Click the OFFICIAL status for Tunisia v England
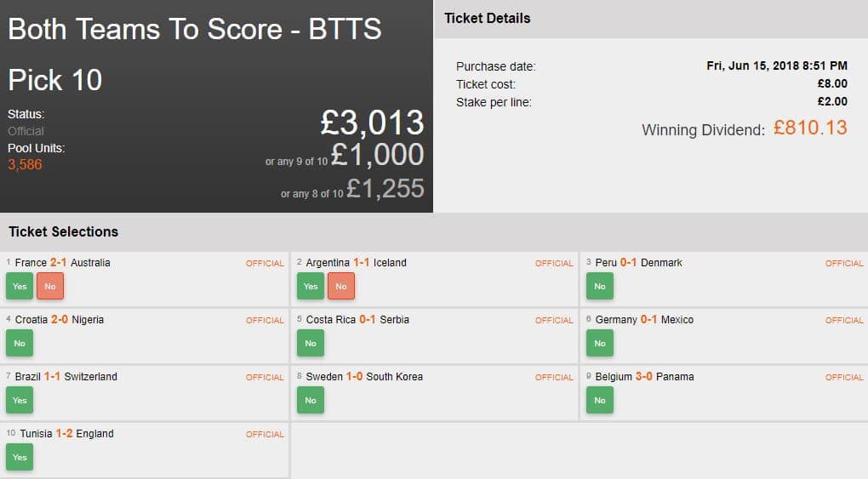 pos(265,434)
